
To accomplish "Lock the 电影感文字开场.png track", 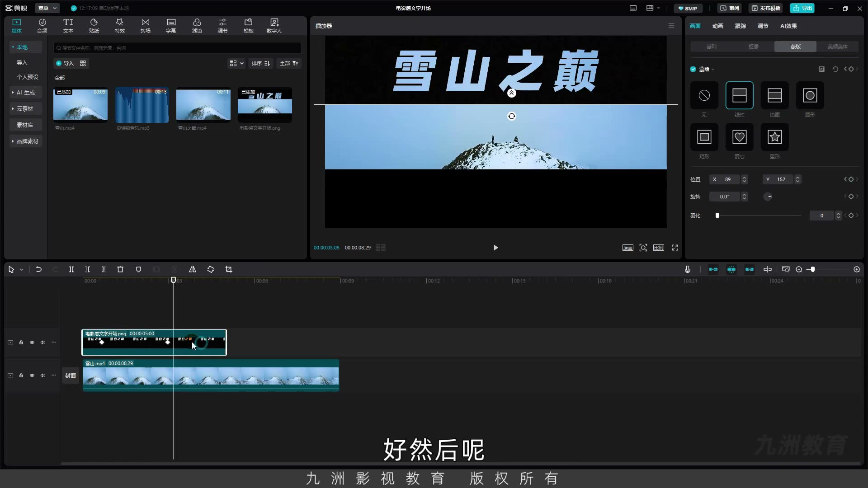I will (21, 343).
